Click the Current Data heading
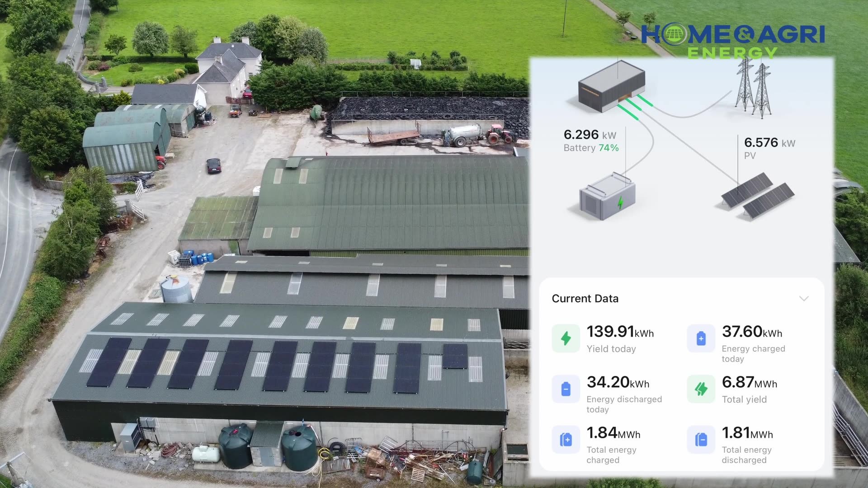The height and width of the screenshot is (488, 868). point(585,299)
